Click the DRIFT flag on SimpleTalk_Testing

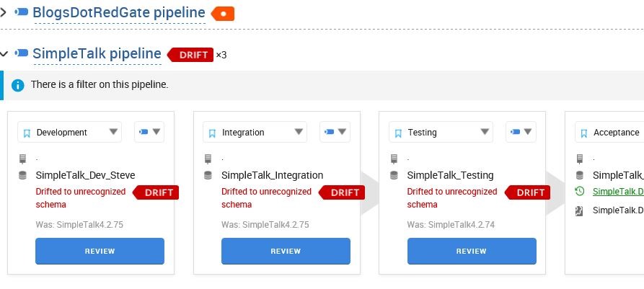tap(529, 192)
